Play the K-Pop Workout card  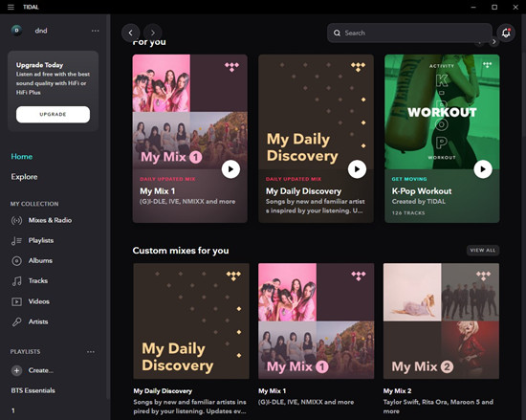(483, 169)
